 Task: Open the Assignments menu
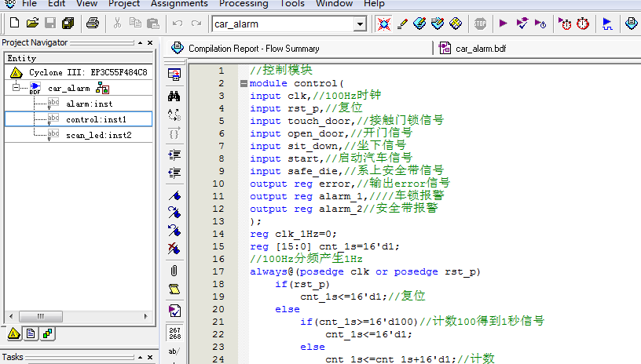pyautogui.click(x=179, y=4)
